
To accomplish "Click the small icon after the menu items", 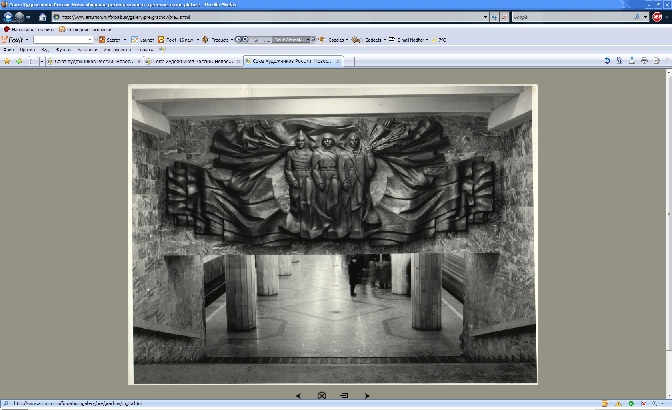I will [162, 50].
